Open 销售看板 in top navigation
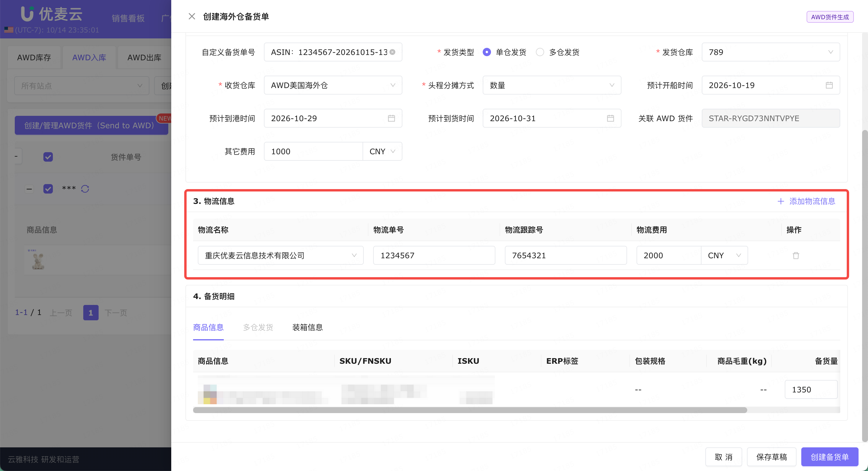 (x=128, y=18)
